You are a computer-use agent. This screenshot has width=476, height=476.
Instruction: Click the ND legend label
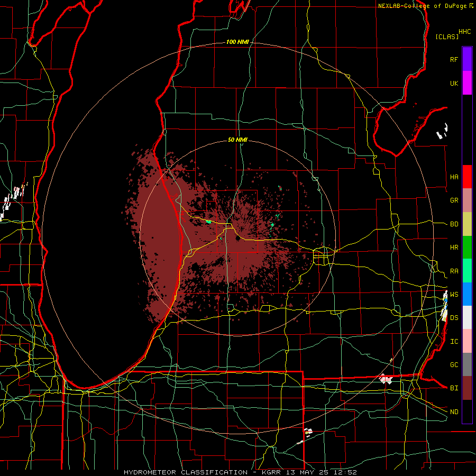[454, 412]
